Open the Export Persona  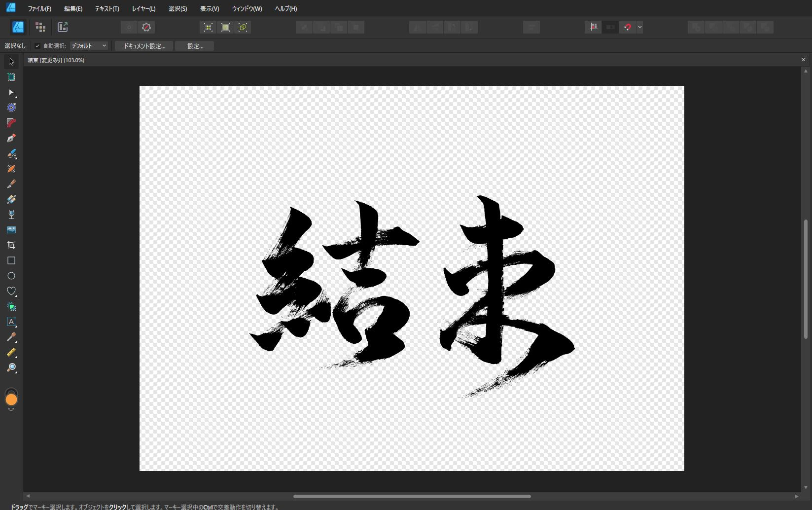pos(63,27)
